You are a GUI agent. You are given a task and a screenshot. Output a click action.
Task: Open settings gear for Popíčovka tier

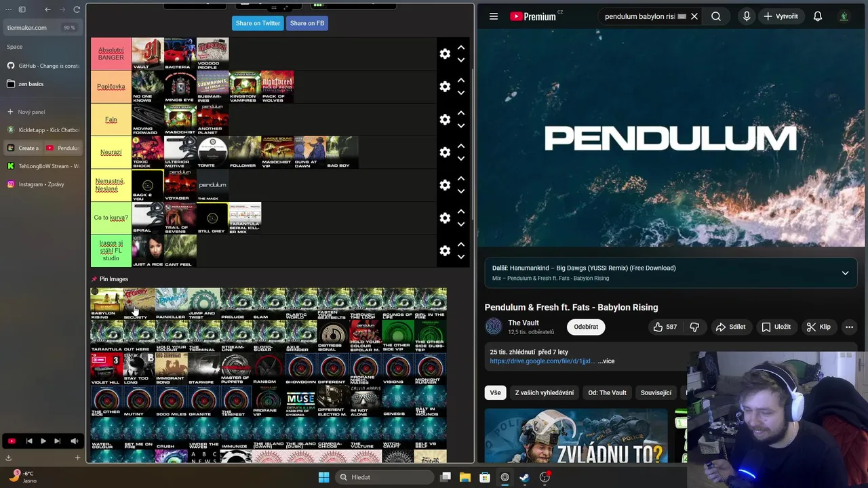pos(445,87)
